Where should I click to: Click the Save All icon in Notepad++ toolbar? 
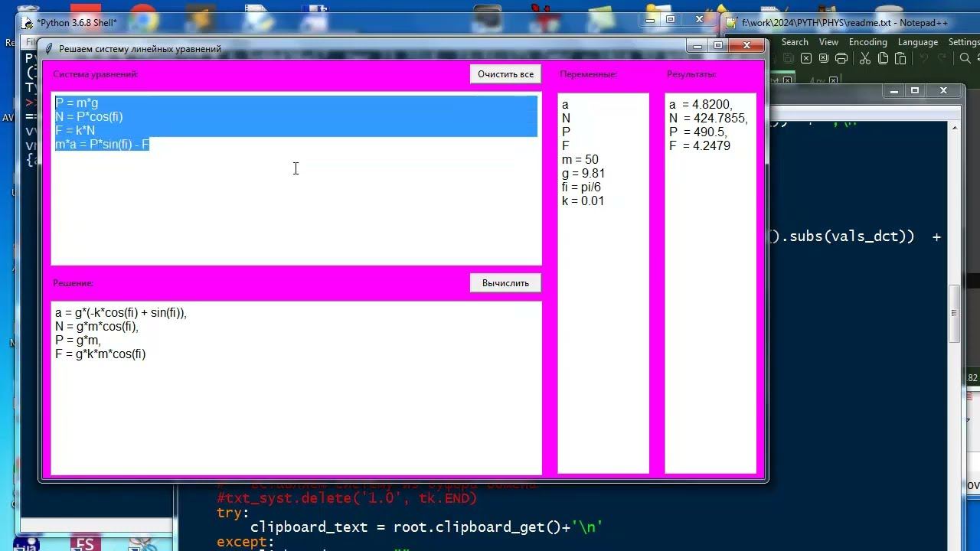[x=789, y=59]
